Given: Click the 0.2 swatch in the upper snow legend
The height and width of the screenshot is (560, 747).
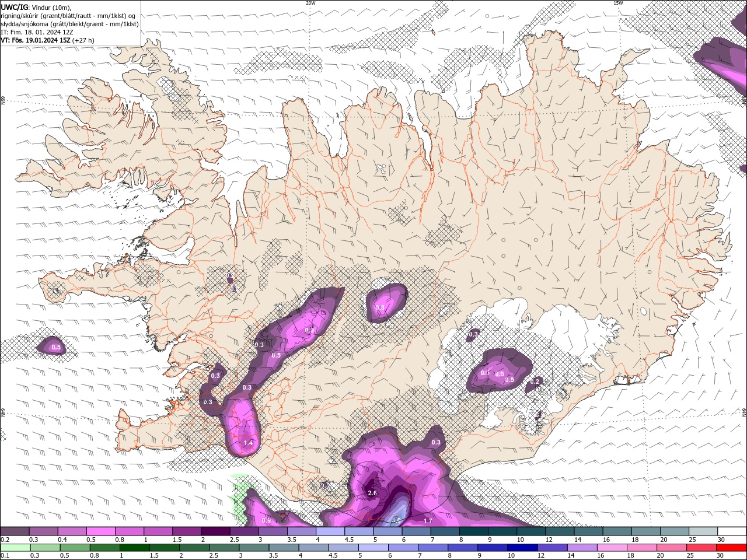Looking at the screenshot, I should tap(15, 531).
